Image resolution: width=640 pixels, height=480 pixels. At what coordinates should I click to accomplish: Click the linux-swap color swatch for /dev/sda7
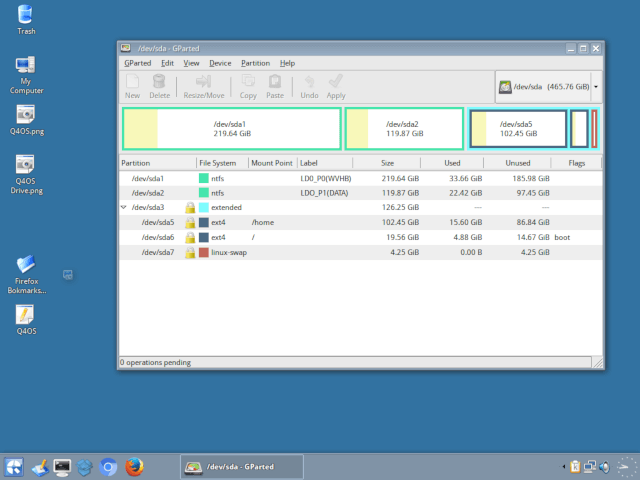(x=204, y=252)
